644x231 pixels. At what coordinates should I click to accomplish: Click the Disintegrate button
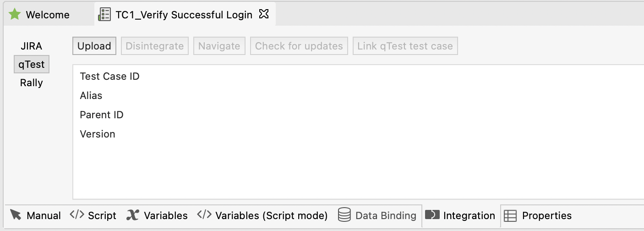tap(155, 46)
